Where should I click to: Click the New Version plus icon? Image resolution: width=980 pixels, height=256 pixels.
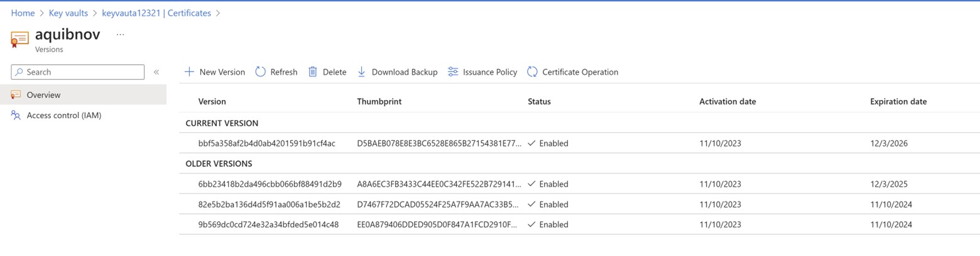coord(189,72)
